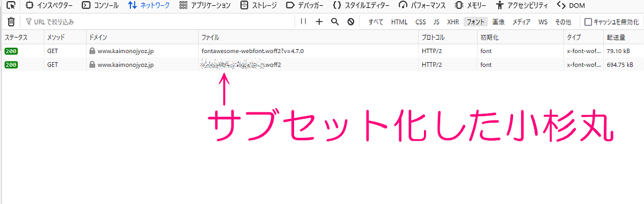This screenshot has width=644, height=204.
Task: Sort by the ファイル column header
Action: click(x=308, y=37)
